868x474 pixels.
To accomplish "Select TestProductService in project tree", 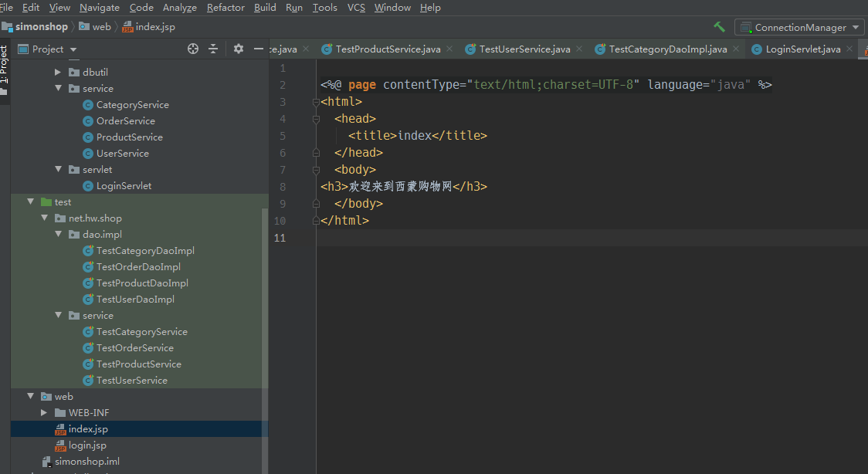I will (138, 364).
